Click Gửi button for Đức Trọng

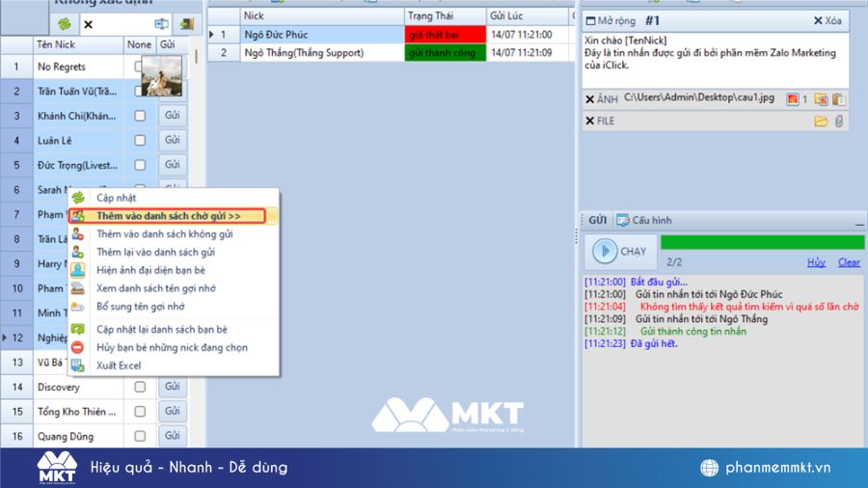(173, 164)
